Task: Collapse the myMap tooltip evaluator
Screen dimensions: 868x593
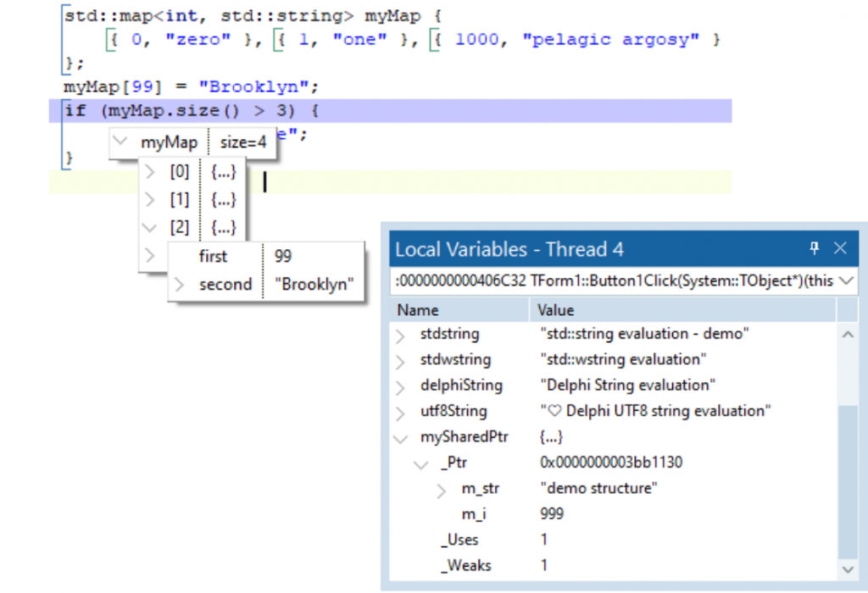Action: pyautogui.click(x=120, y=141)
